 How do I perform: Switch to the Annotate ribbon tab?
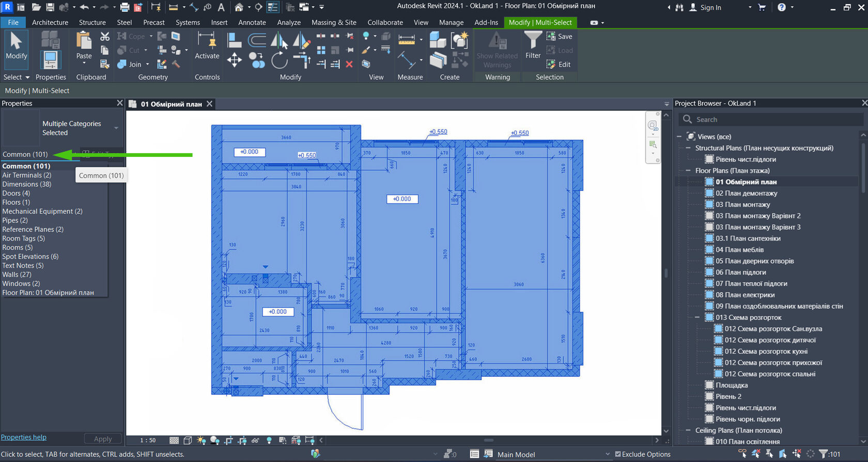252,22
